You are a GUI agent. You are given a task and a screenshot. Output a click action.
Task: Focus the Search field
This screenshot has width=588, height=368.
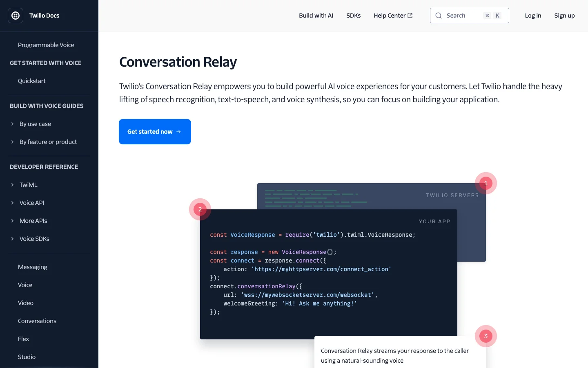pyautogui.click(x=470, y=16)
